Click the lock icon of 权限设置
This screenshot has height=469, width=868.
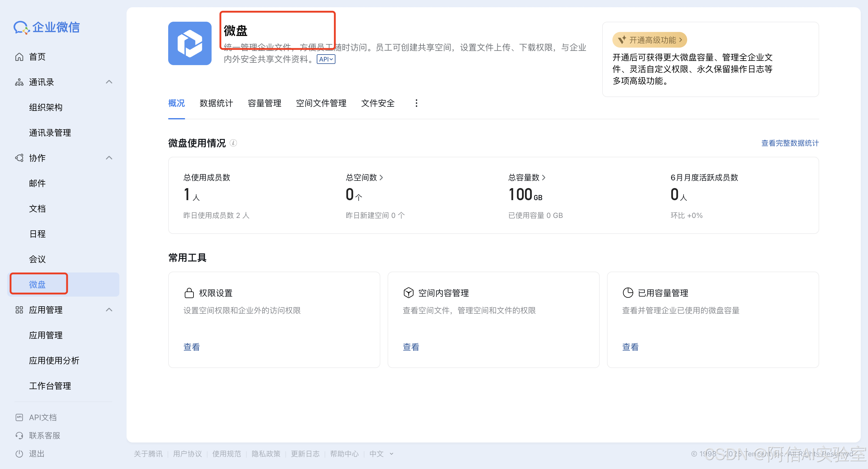(189, 293)
